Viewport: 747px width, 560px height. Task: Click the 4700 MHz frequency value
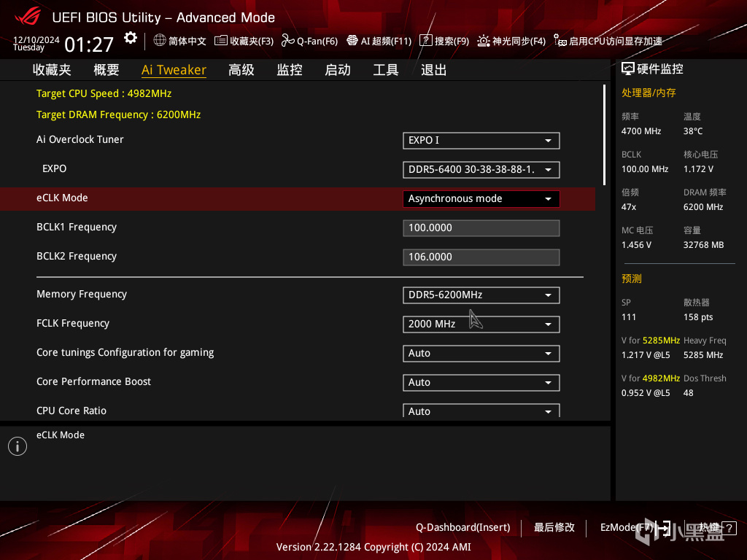pos(640,131)
